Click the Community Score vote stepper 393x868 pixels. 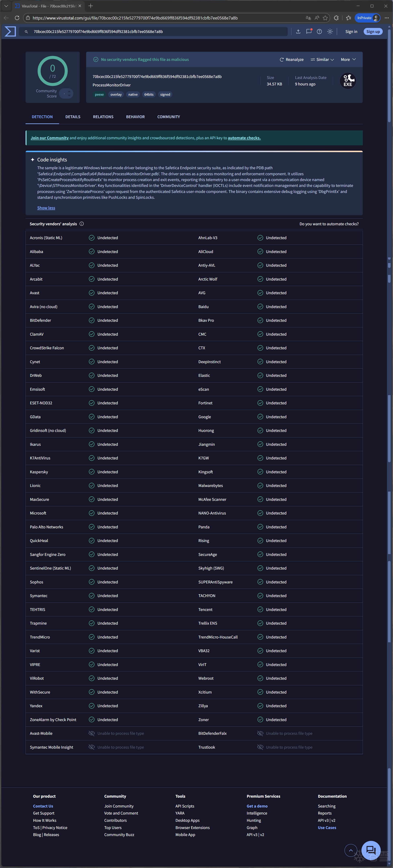(x=66, y=93)
